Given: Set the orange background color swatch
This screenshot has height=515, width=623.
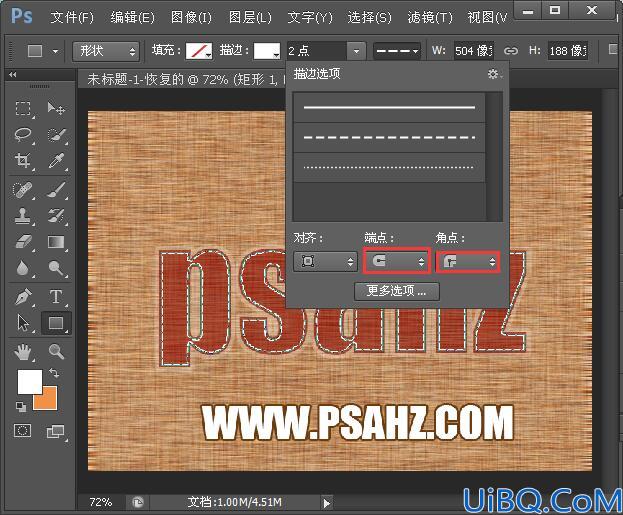Looking at the screenshot, I should tap(48, 401).
